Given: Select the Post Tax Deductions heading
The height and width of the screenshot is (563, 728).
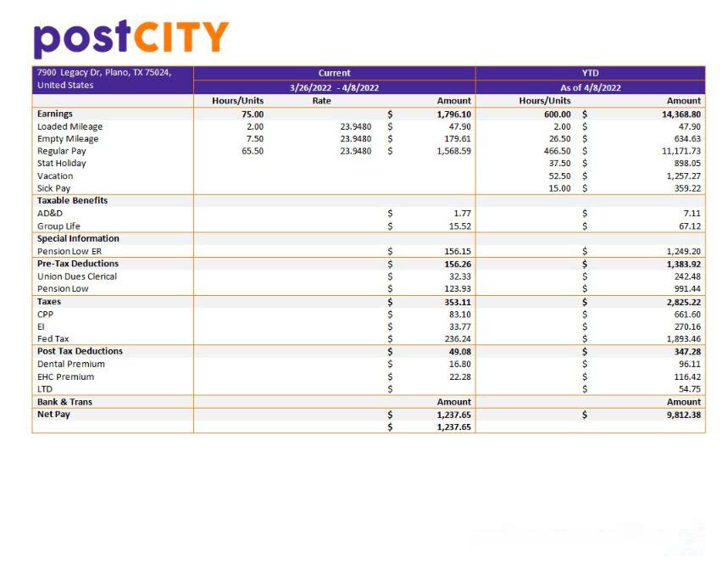Looking at the screenshot, I should pos(80,351).
